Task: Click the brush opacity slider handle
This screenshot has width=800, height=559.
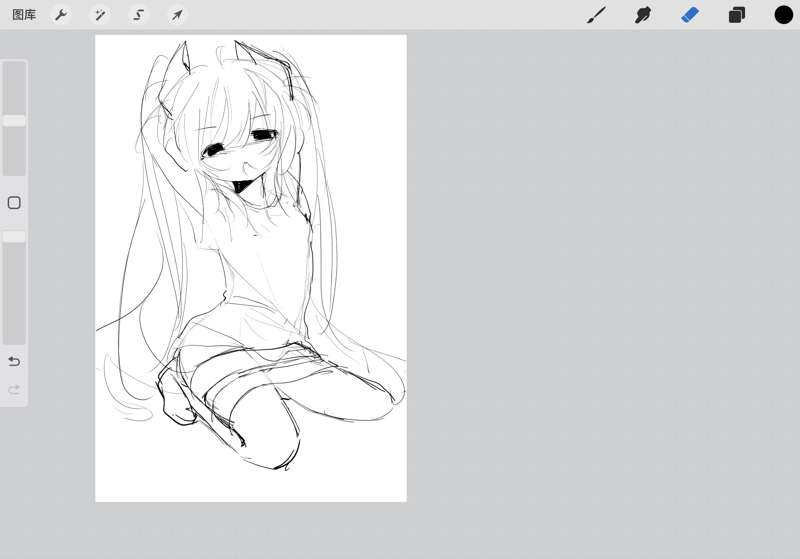Action: pyautogui.click(x=14, y=237)
